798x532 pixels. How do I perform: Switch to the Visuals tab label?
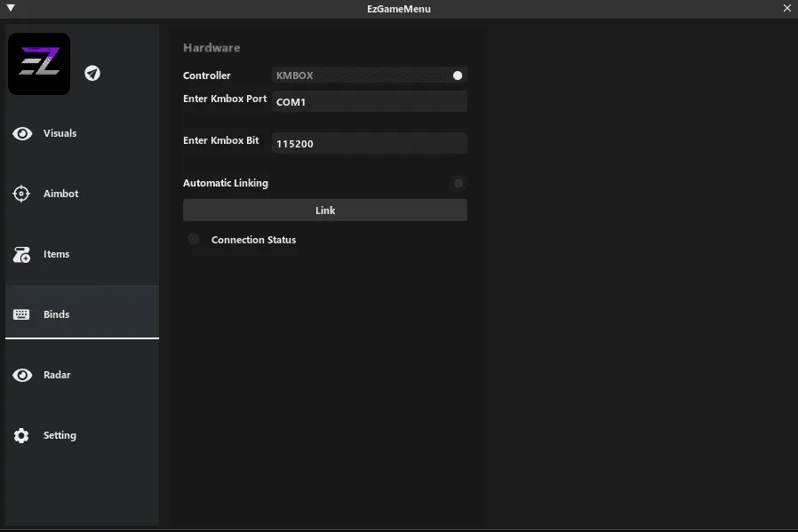pos(60,133)
